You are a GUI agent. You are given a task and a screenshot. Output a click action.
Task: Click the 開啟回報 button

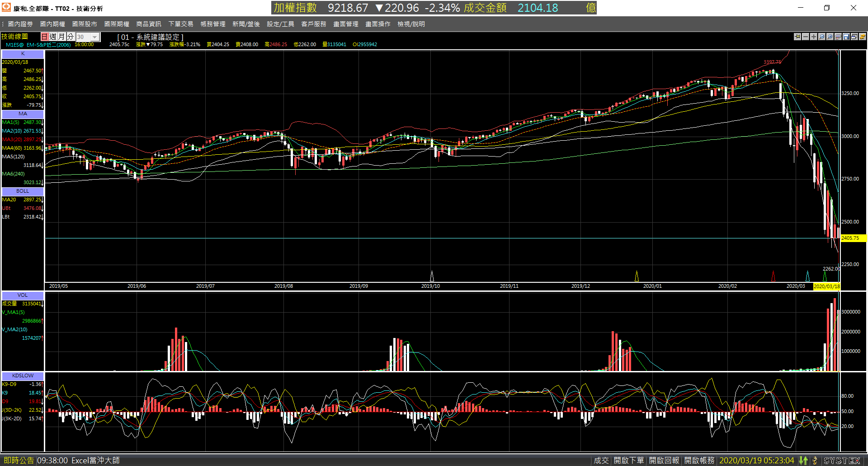pyautogui.click(x=664, y=461)
